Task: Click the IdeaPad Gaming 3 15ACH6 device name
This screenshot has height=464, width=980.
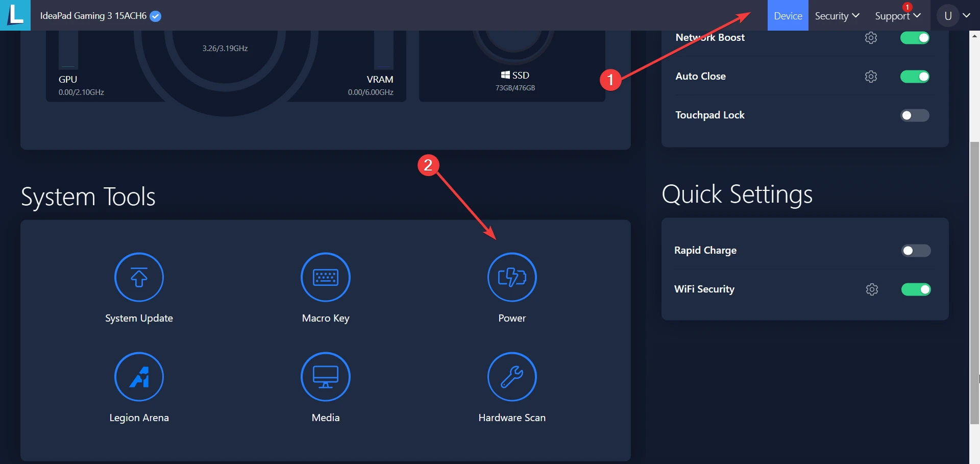Action: coord(93,16)
